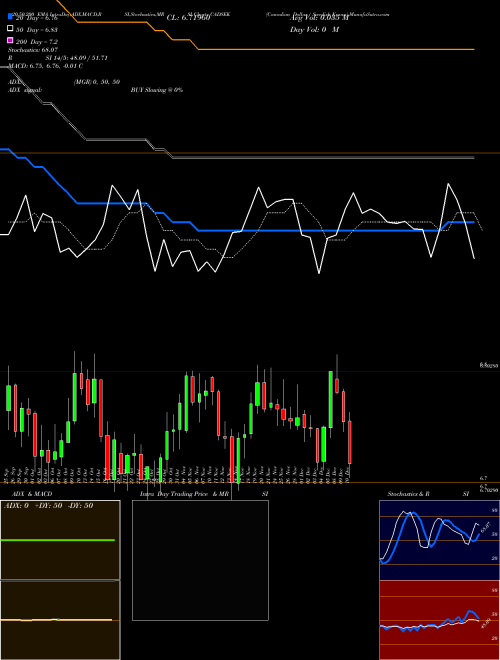Image resolution: width=500 pixels, height=660 pixels.
Task: Click the 'Day Vol: 0 M' label
Action: [x=314, y=29]
